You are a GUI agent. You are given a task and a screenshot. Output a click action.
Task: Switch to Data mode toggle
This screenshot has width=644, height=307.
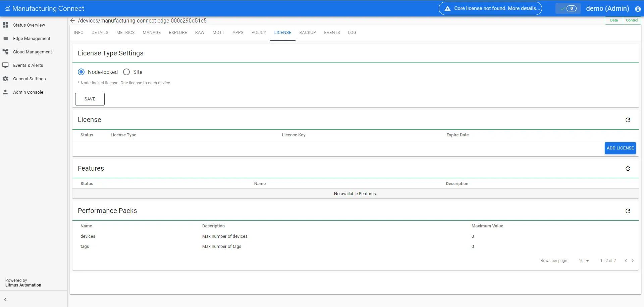(614, 20)
